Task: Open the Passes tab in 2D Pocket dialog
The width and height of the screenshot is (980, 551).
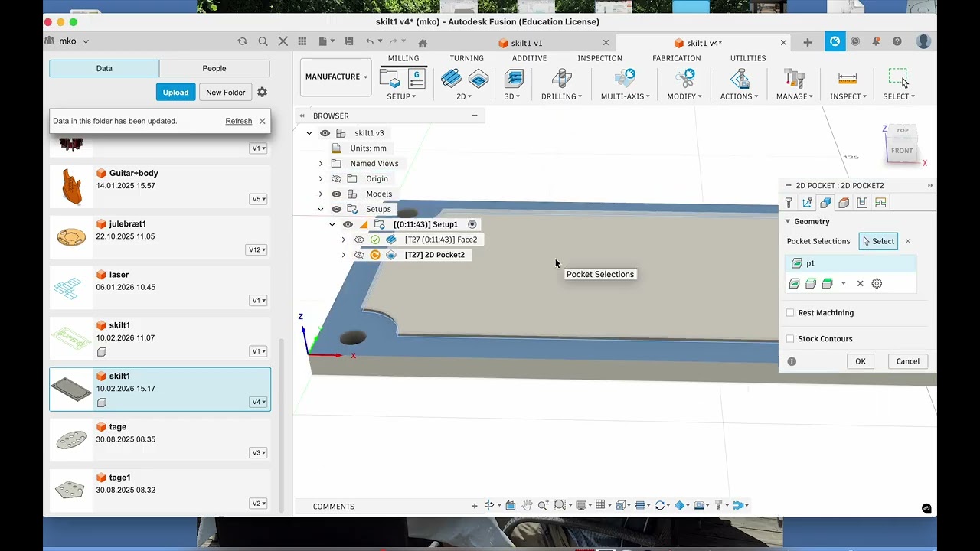Action: point(862,203)
